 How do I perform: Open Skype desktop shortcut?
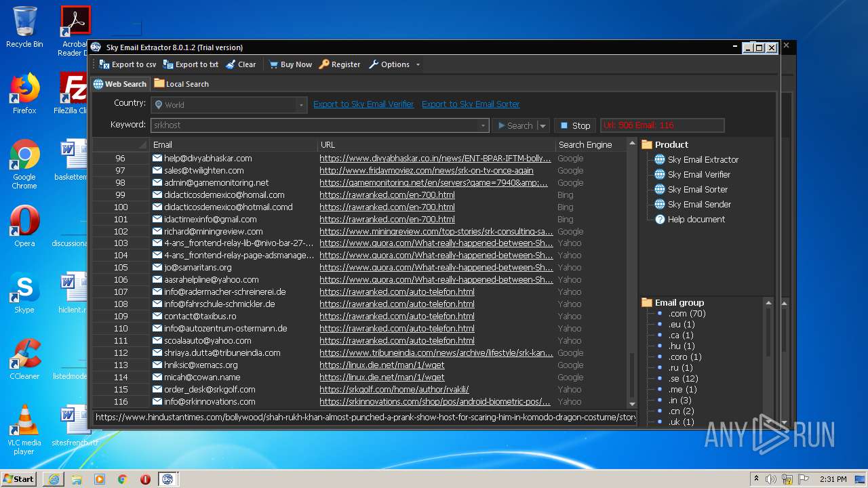pos(24,293)
